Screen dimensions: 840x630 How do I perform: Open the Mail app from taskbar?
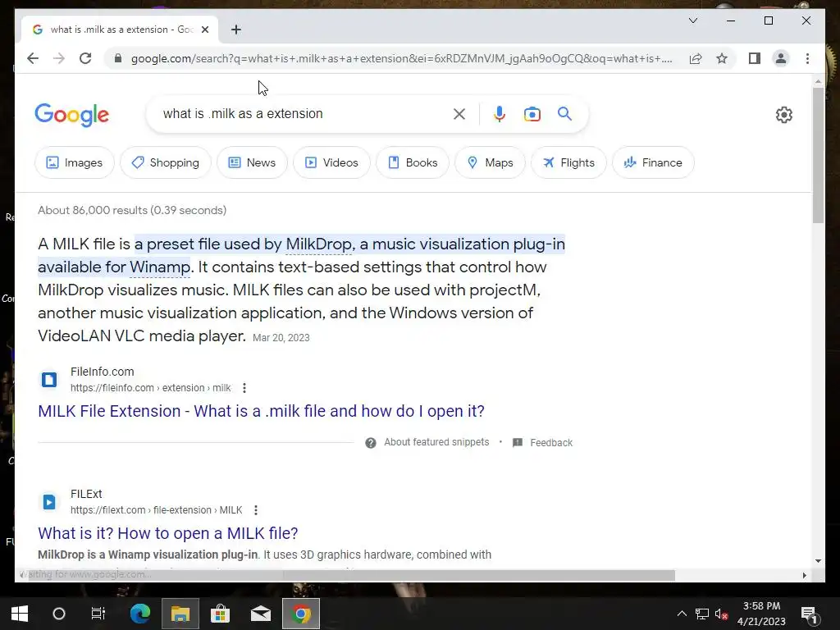click(261, 614)
